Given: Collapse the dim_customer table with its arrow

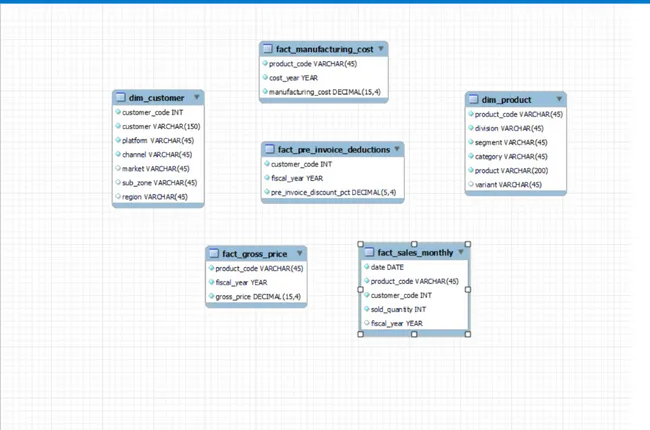Looking at the screenshot, I should coord(196,98).
